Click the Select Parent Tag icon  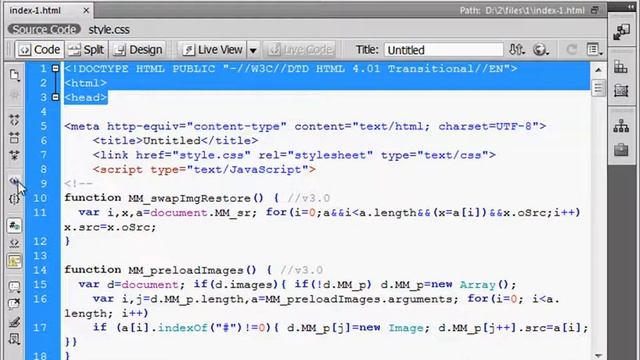point(14,181)
